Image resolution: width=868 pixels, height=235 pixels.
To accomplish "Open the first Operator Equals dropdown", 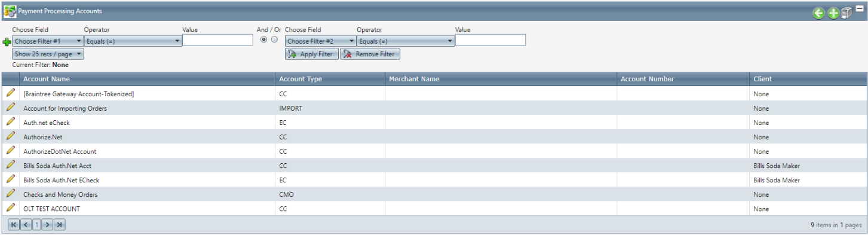I will [x=133, y=41].
